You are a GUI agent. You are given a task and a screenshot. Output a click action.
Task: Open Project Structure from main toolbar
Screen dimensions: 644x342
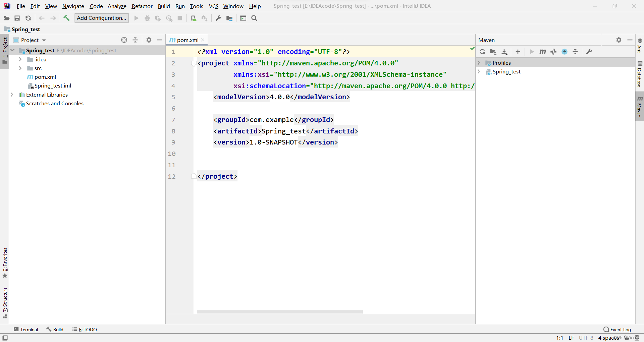229,18
